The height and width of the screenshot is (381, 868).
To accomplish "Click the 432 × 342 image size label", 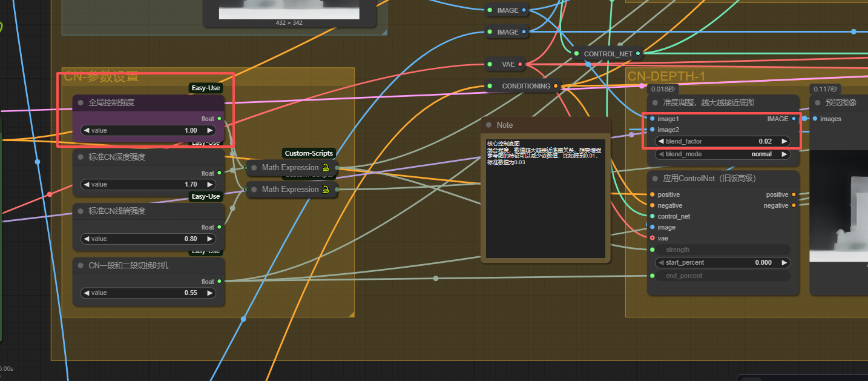I will point(289,23).
